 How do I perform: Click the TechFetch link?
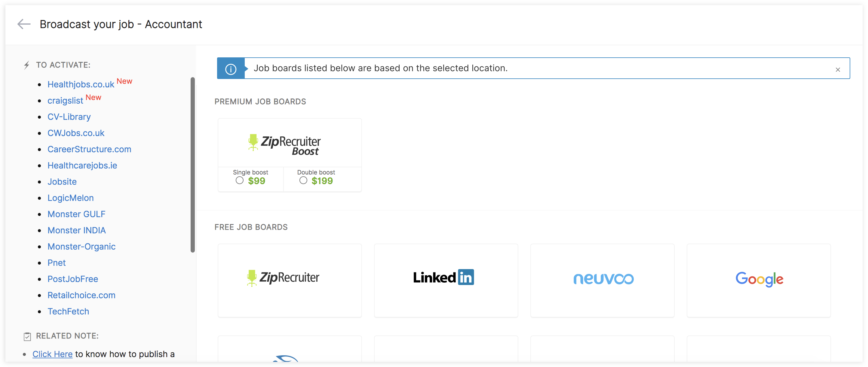pyautogui.click(x=68, y=311)
